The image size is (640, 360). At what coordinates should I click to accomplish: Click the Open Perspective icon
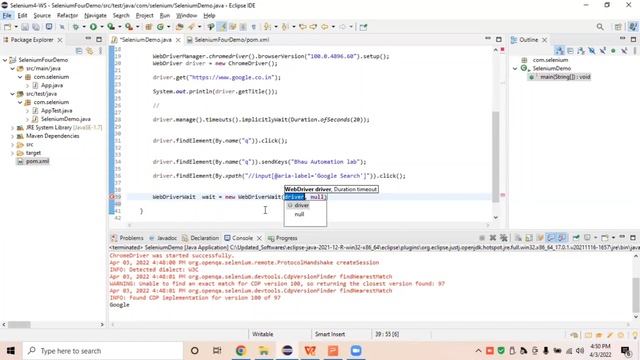click(x=618, y=27)
